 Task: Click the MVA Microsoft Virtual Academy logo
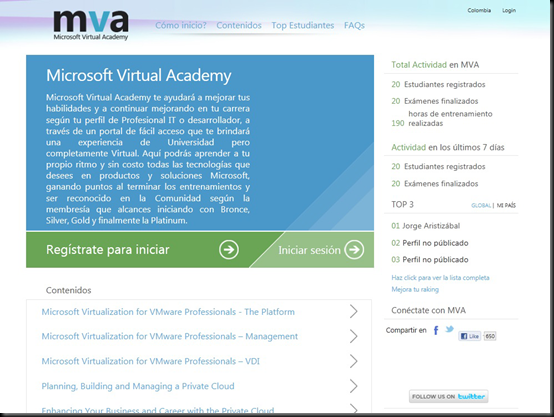pos(91,25)
